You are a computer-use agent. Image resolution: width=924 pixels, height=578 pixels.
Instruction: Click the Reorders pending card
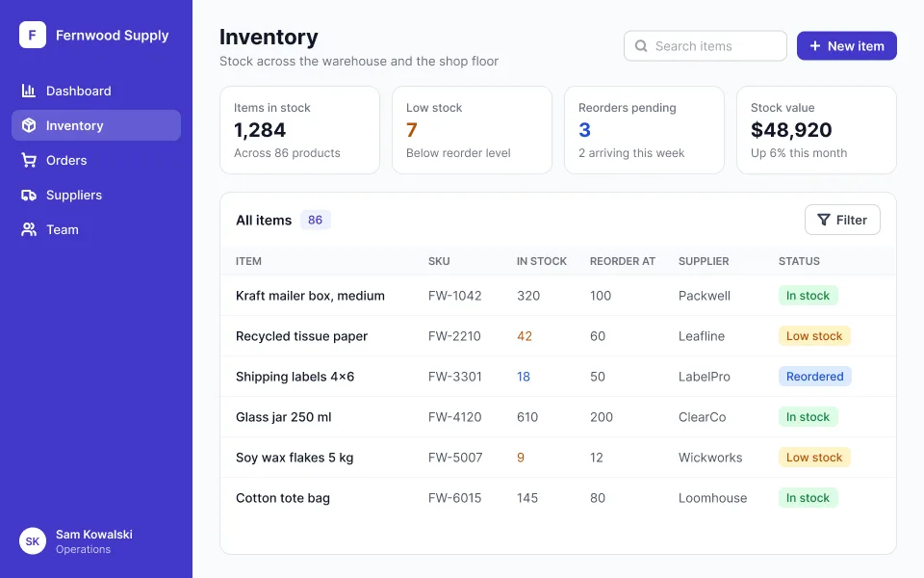pos(644,130)
